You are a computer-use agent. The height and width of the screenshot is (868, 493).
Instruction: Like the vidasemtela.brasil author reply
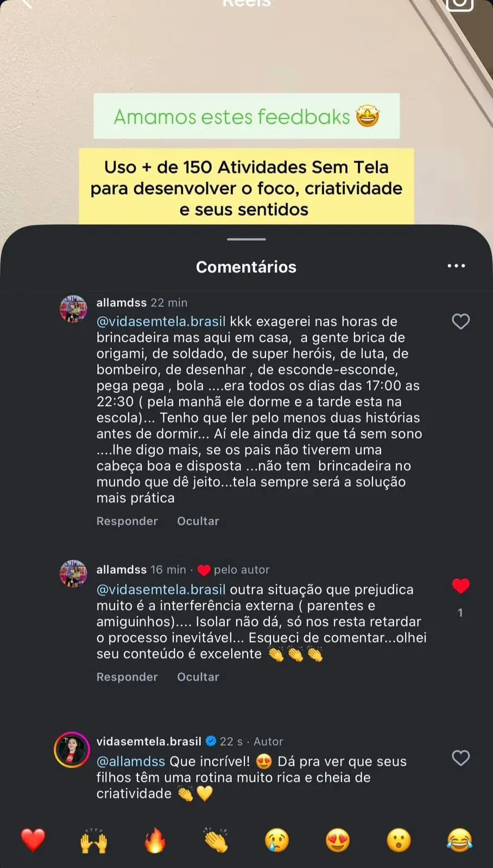460,758
